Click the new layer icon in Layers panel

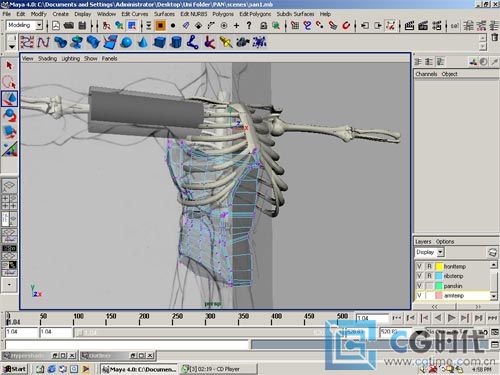(x=492, y=252)
